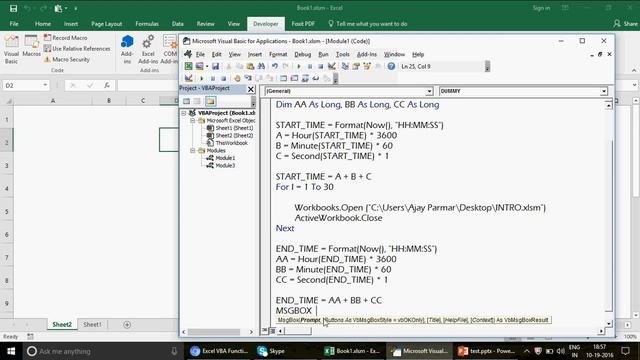Click the Paste icon in VBA toolbar
The width and height of the screenshot is (640, 360).
click(250, 66)
